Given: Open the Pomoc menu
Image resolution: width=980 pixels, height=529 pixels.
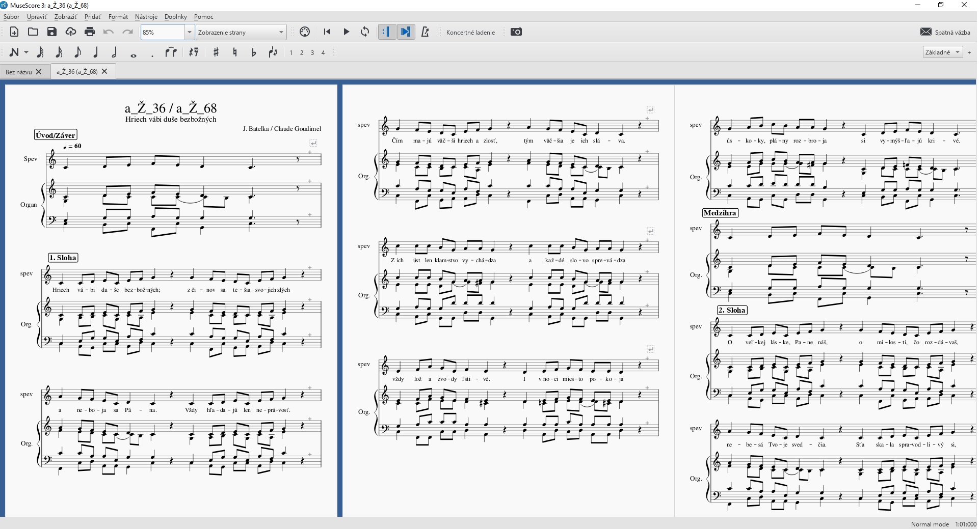Looking at the screenshot, I should click(203, 17).
